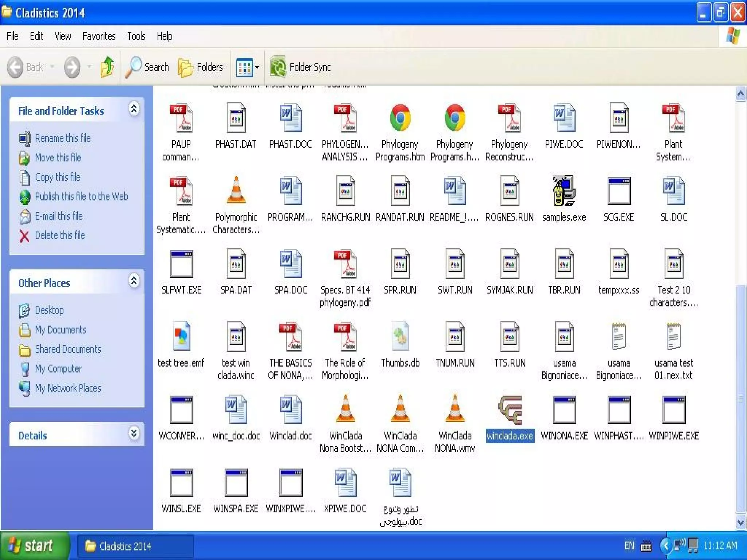Select the usama test 01.nex.txt file
The width and height of the screenshot is (747, 560).
point(673,337)
